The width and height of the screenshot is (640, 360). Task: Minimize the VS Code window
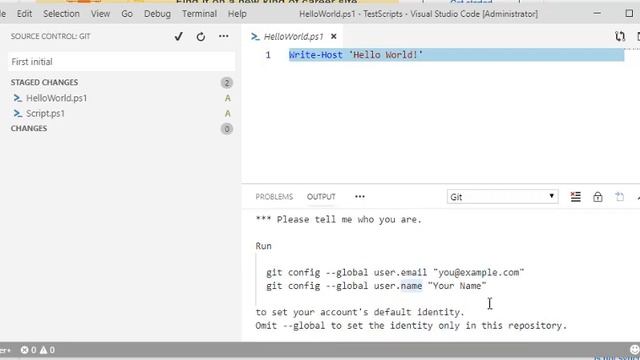(x=597, y=13)
